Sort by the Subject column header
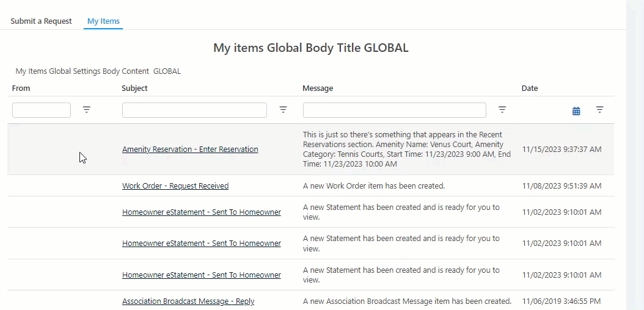Viewport: 644px width, 310px height. pos(134,88)
